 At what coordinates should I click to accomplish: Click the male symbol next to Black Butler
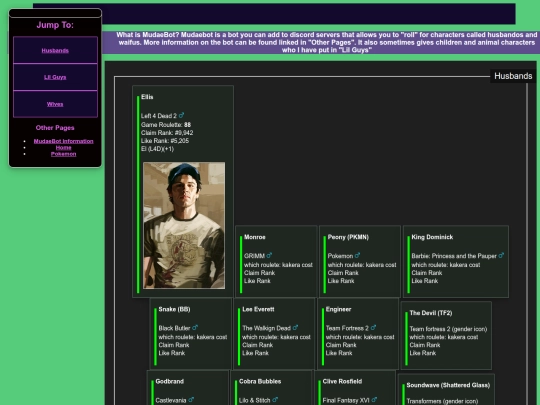195,327
